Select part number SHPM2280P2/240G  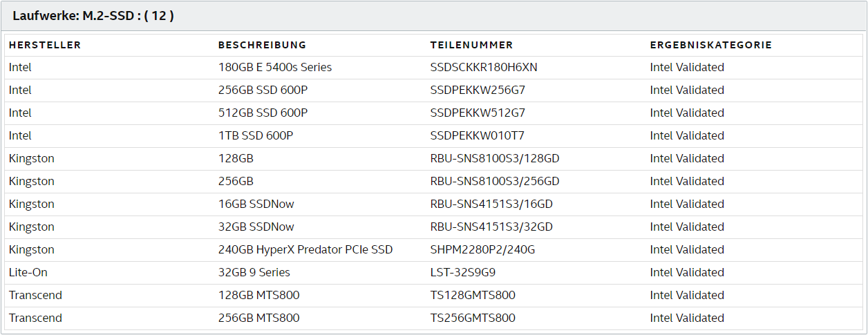[x=482, y=250]
